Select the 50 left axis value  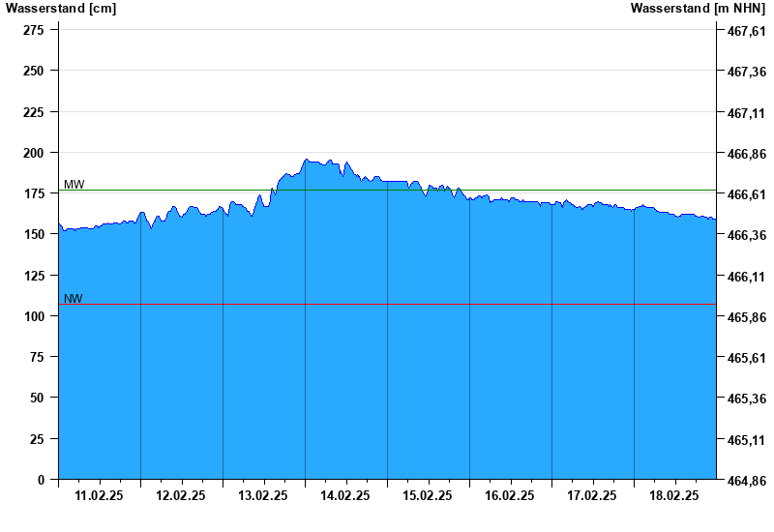[37, 398]
